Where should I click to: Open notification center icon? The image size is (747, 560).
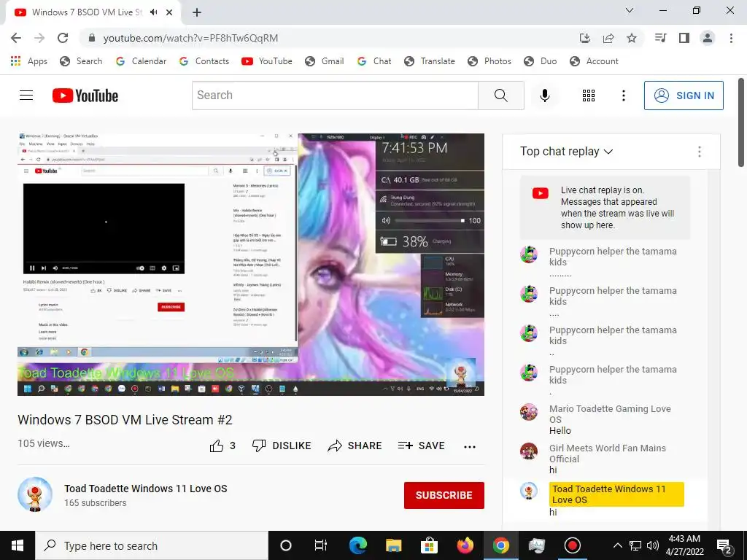[724, 546]
